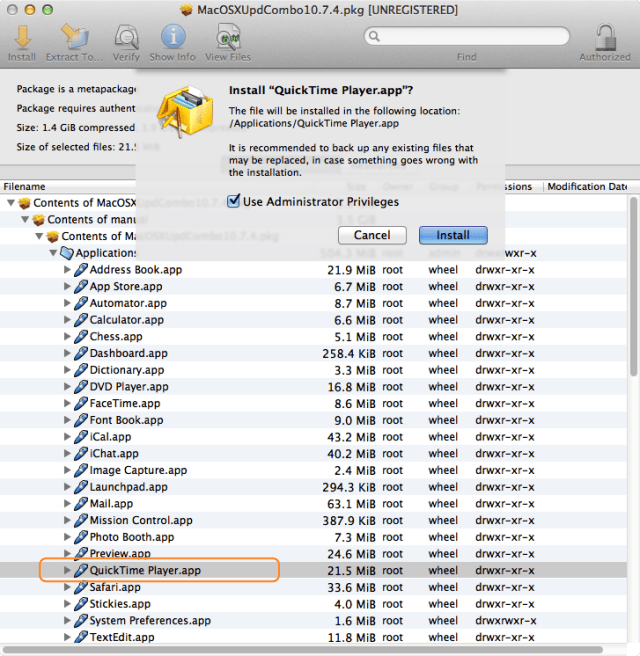The height and width of the screenshot is (656, 640).
Task: Click the View Files toolbar icon
Action: [228, 38]
